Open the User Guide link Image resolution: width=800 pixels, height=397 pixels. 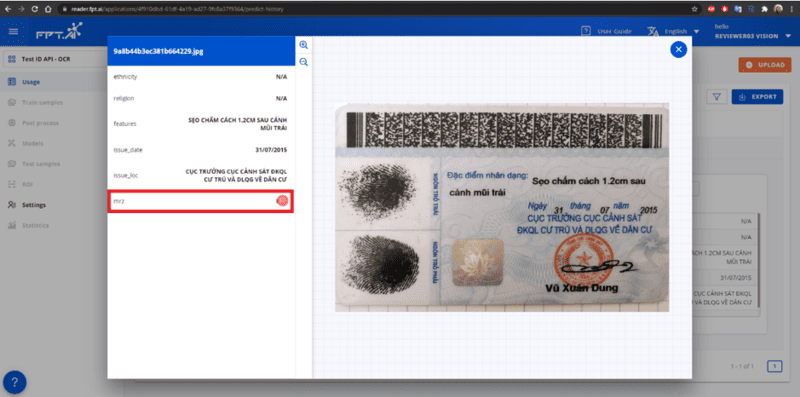coord(614,32)
